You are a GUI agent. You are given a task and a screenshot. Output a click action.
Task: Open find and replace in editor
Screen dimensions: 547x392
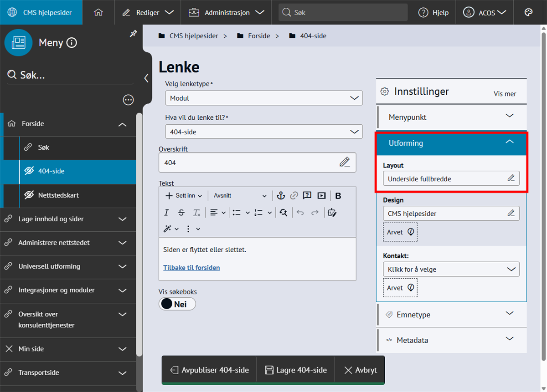[284, 213]
